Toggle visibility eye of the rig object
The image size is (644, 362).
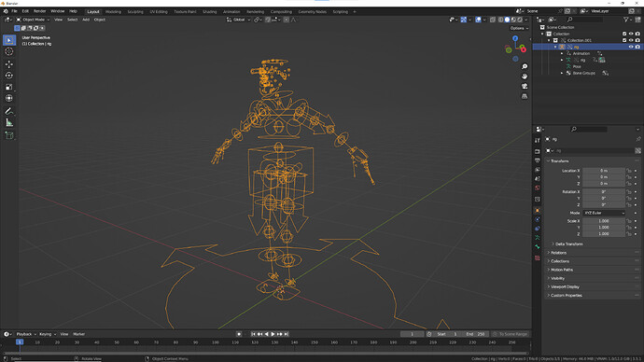tap(631, 47)
